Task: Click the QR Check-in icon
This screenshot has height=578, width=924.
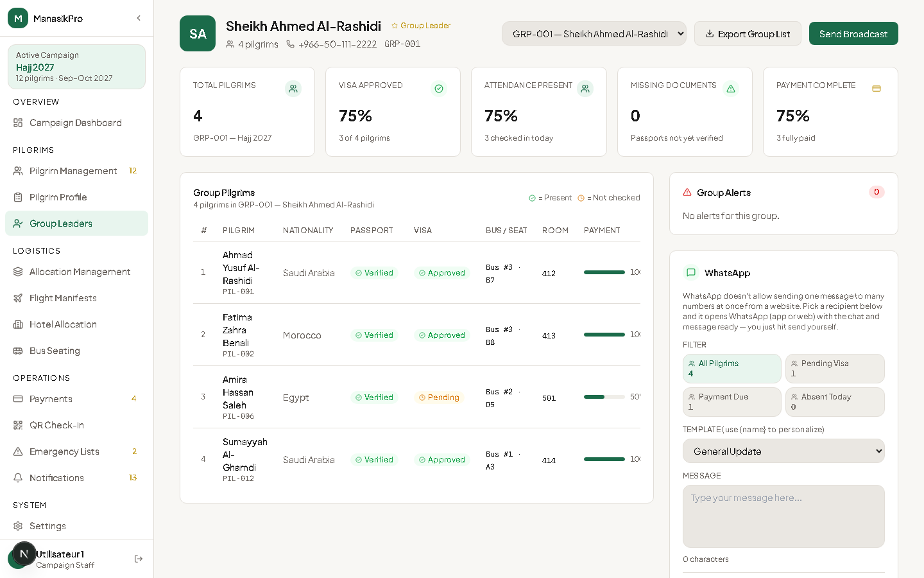Action: coord(18,425)
